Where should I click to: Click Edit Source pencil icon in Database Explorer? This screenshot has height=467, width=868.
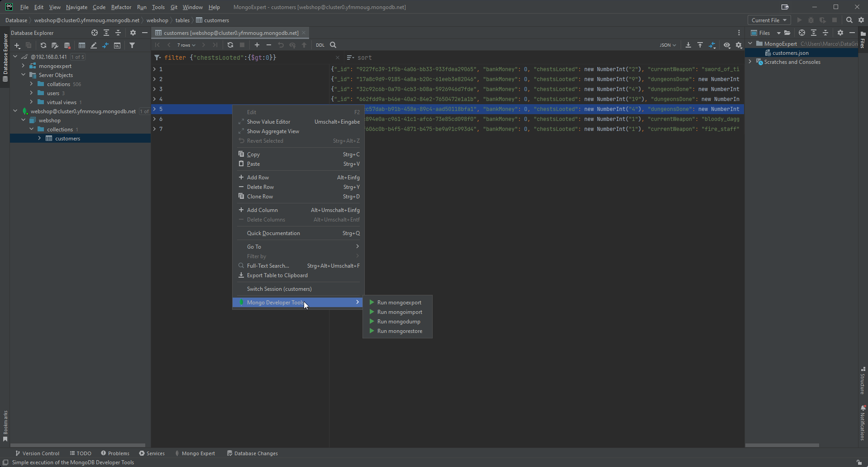[x=94, y=45]
